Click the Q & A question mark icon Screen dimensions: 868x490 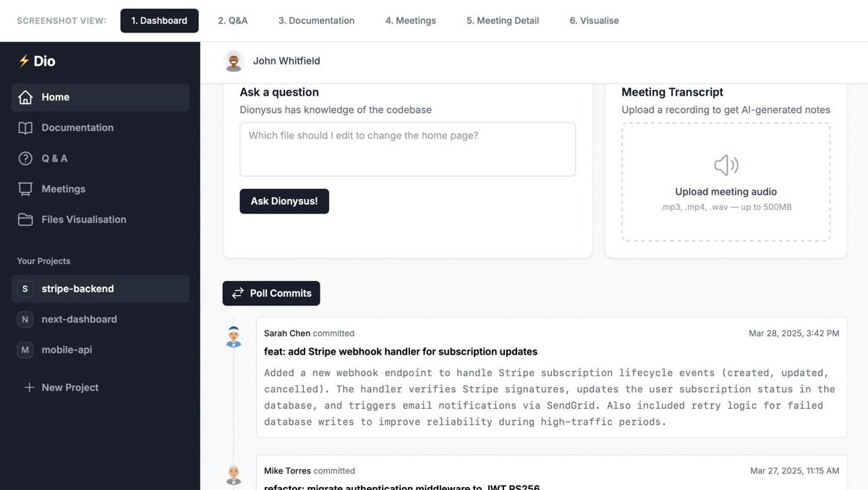click(x=25, y=158)
